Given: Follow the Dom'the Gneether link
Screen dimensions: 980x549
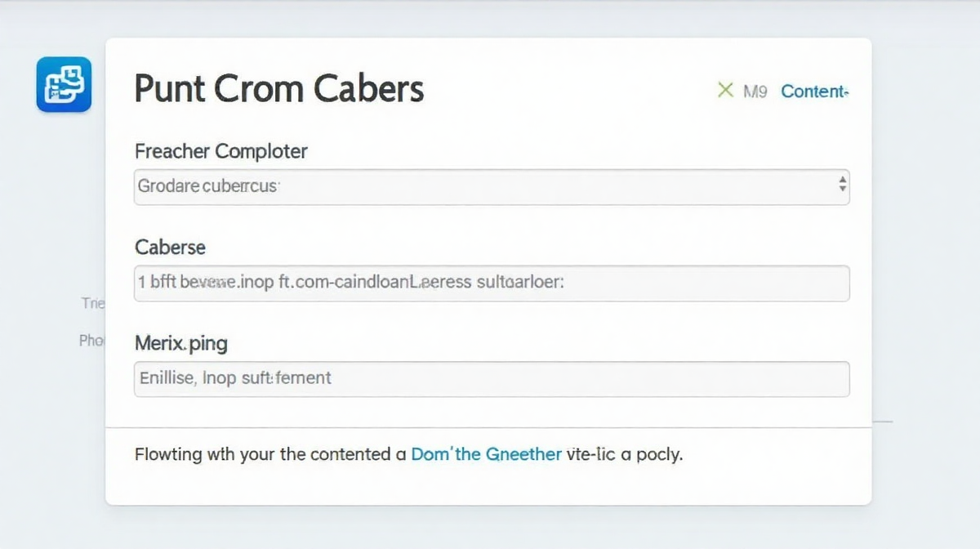Looking at the screenshot, I should [486, 454].
